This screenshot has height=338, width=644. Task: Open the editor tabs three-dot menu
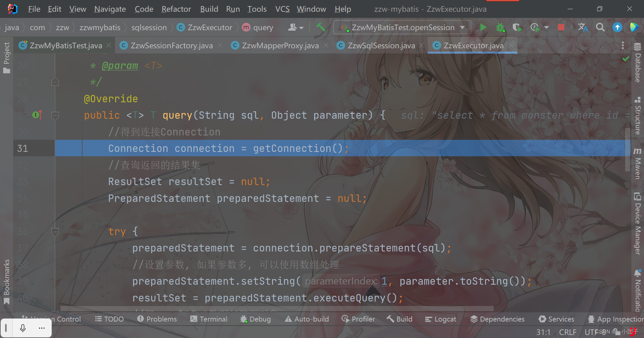pos(623,45)
